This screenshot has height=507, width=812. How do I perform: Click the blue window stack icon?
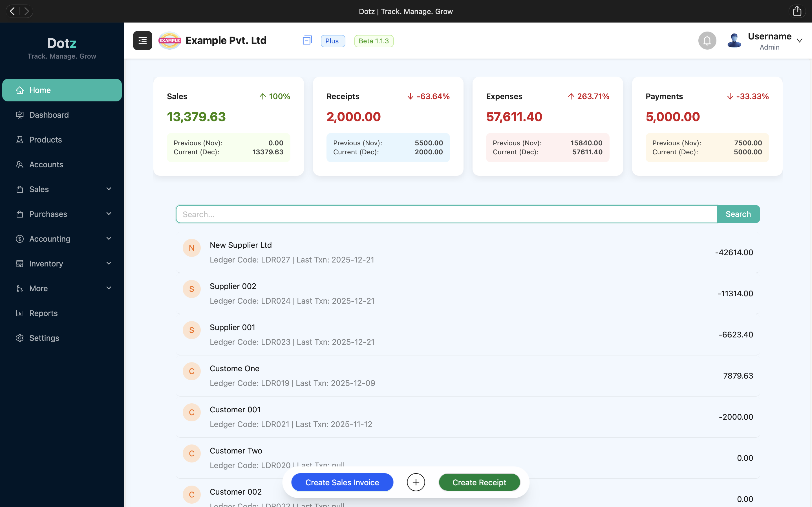point(307,41)
